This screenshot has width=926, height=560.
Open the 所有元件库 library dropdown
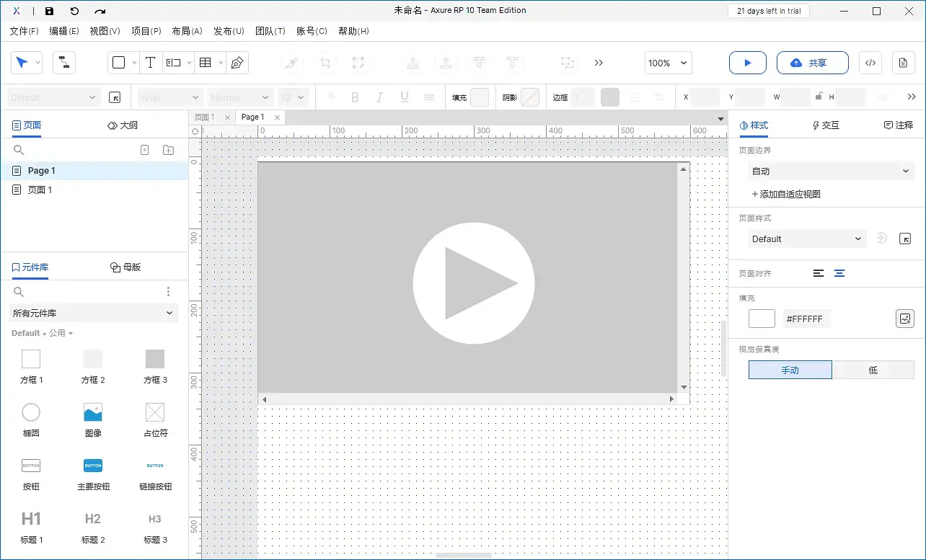93,313
